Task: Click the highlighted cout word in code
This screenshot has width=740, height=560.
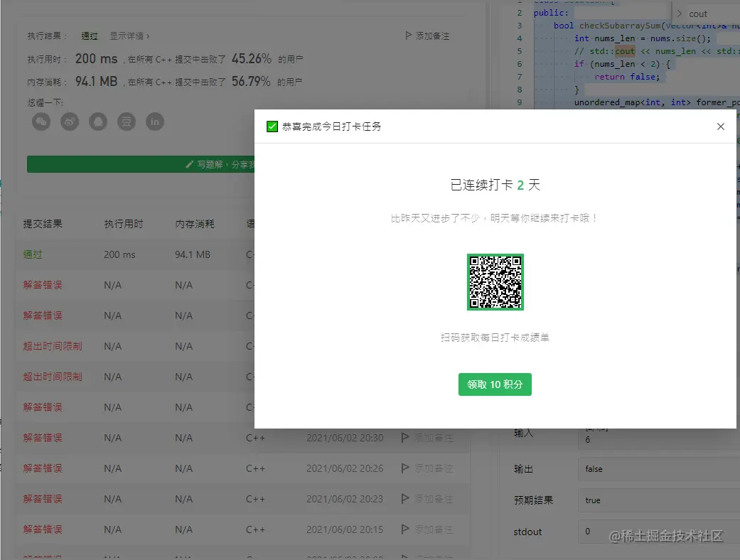Action: click(x=625, y=51)
